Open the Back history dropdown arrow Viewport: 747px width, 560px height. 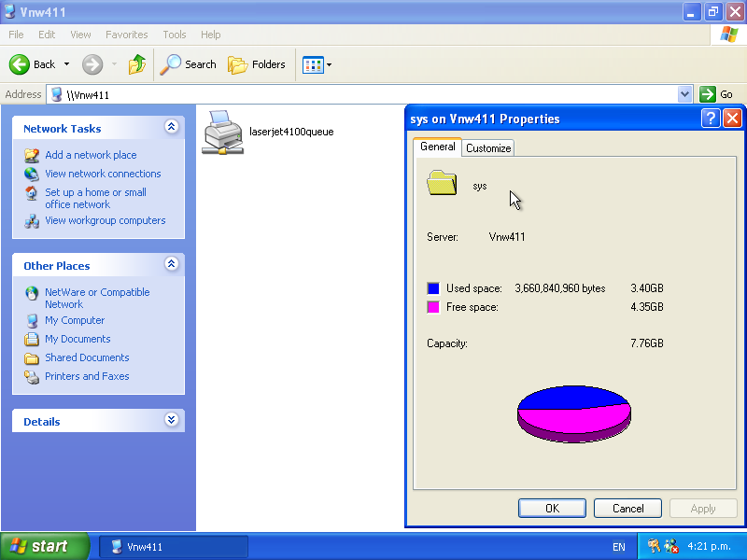[66, 64]
